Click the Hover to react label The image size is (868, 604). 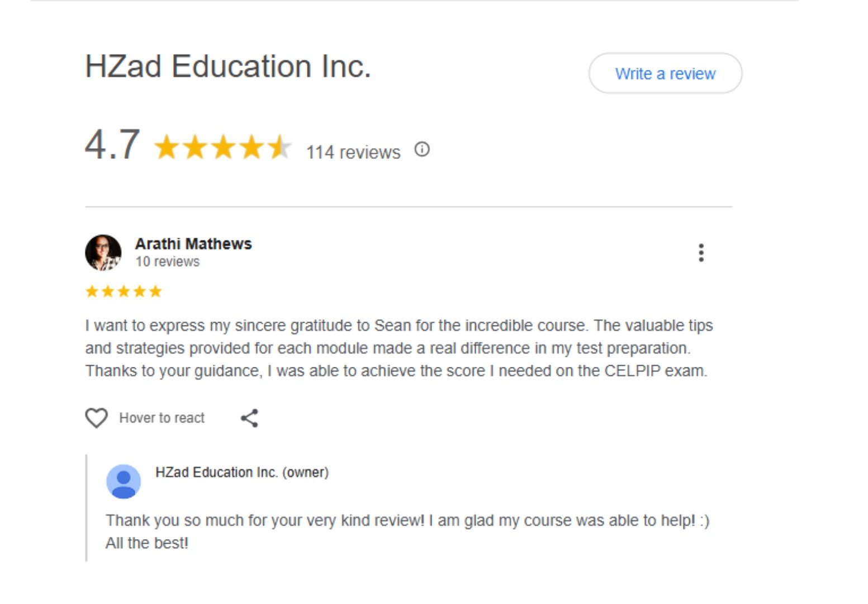pos(162,418)
